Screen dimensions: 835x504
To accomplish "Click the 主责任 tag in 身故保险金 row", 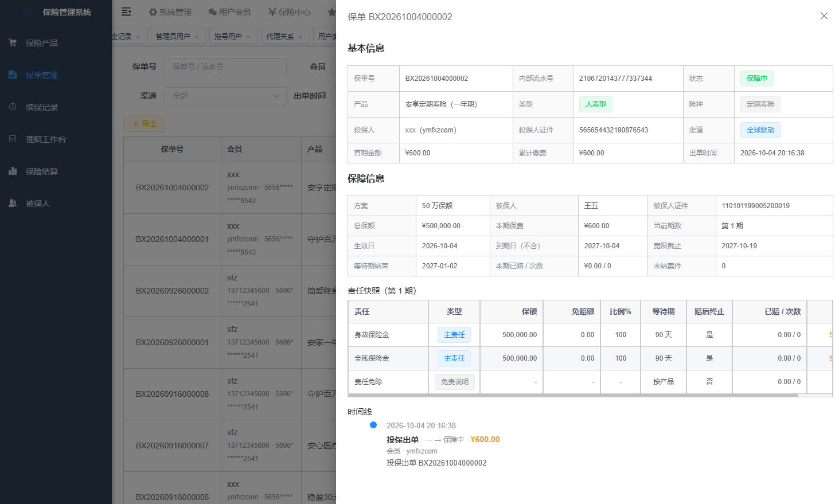I will pos(454,335).
